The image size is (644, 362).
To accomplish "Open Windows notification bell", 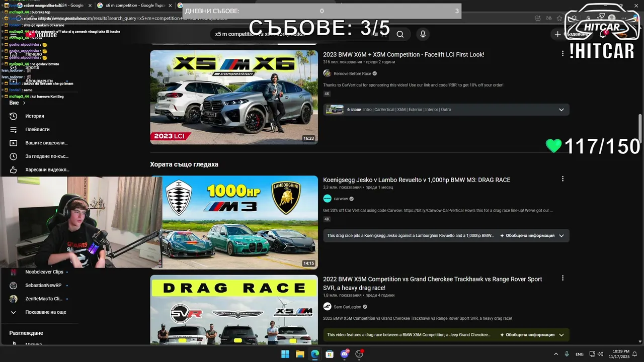I will 635,354.
